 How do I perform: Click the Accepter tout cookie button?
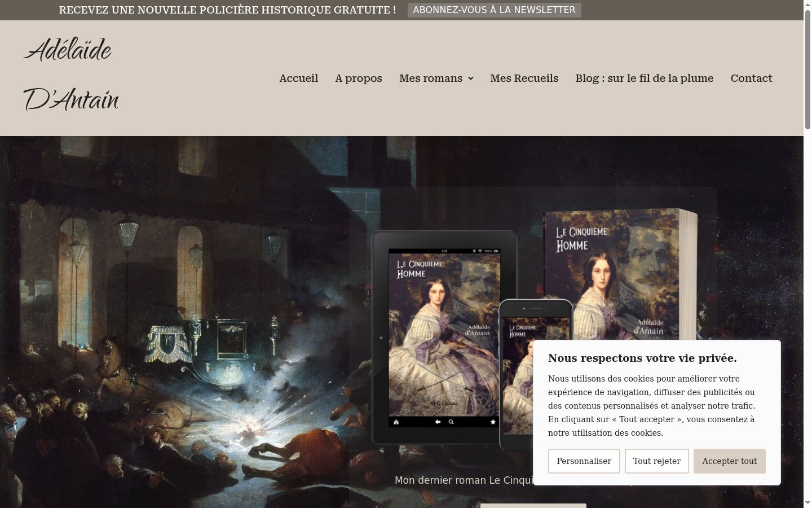click(x=729, y=461)
